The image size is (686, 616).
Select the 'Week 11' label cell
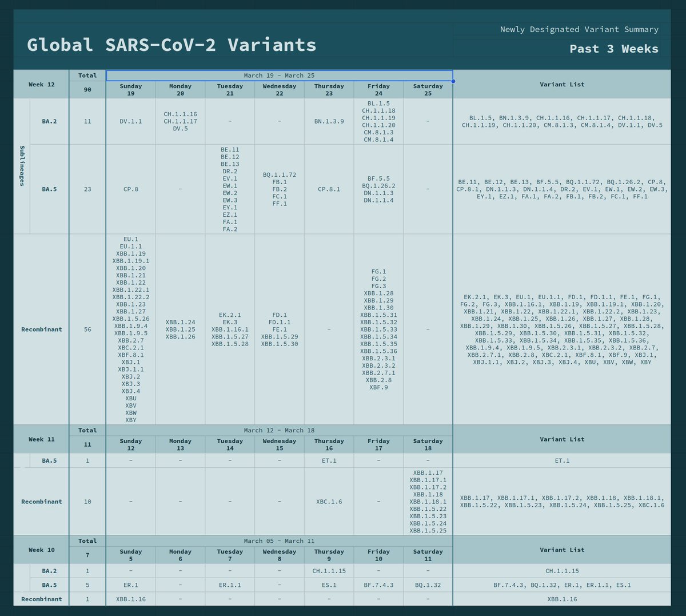42,439
